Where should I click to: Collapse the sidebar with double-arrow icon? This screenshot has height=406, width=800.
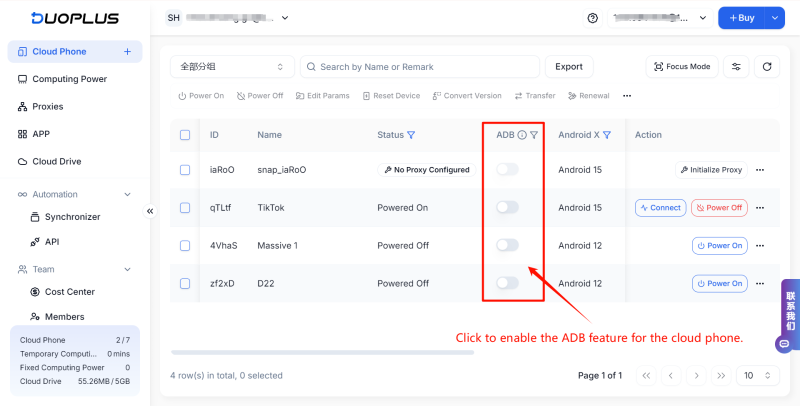tap(150, 211)
